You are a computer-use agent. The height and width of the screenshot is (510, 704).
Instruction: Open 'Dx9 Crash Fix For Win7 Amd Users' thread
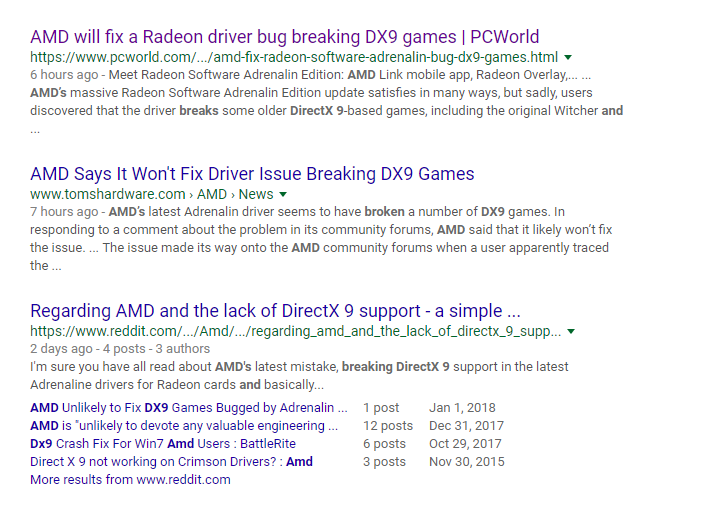point(163,444)
